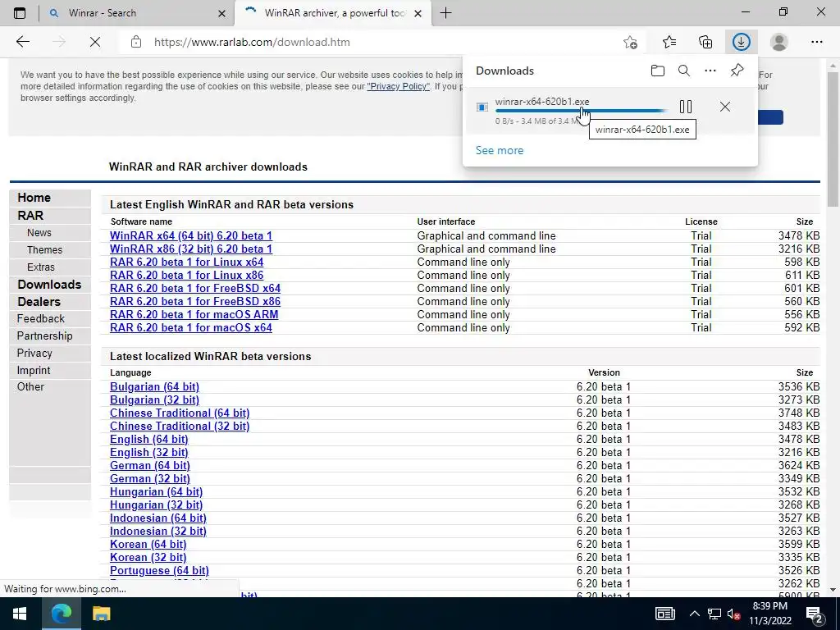Image resolution: width=840 pixels, height=630 pixels.
Task: Click Microsoft Edge taskbar icon
Action: (x=61, y=614)
